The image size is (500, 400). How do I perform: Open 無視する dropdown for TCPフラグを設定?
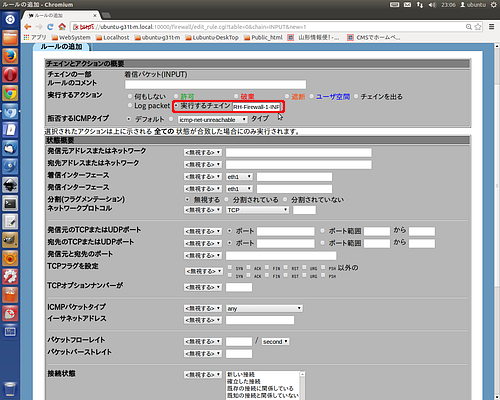point(204,271)
